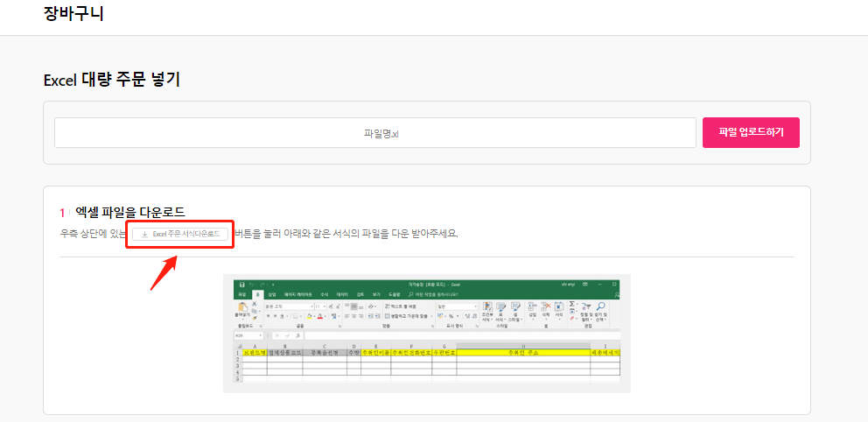
Task: Click the save icon in Excel title bar
Action: click(x=241, y=285)
